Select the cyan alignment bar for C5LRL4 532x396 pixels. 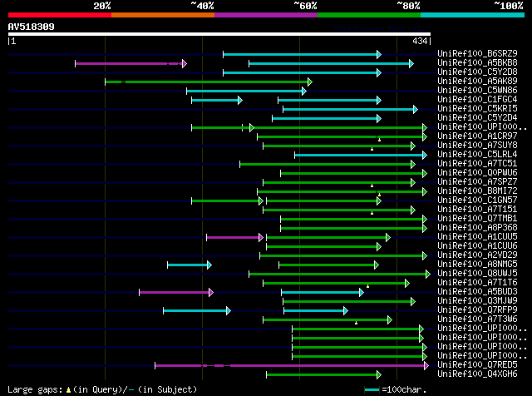pos(361,156)
